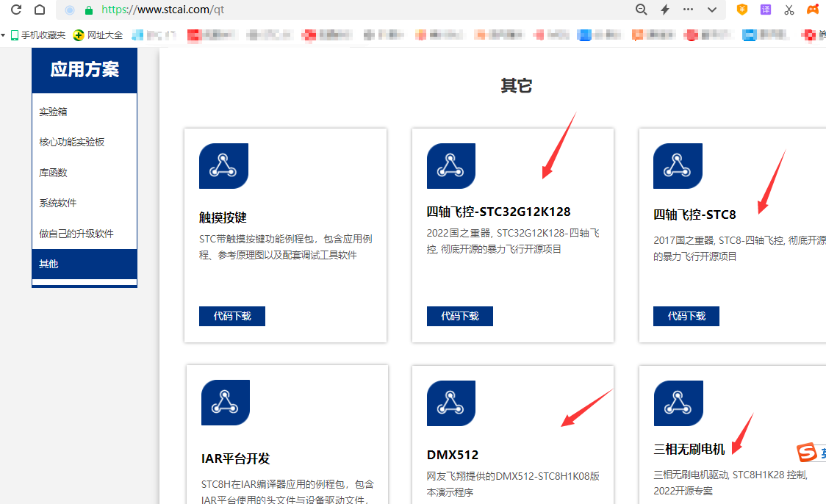Click the 四轴飞控-STC8 card icon
Screen dimensions: 826x504
pyautogui.click(x=678, y=166)
